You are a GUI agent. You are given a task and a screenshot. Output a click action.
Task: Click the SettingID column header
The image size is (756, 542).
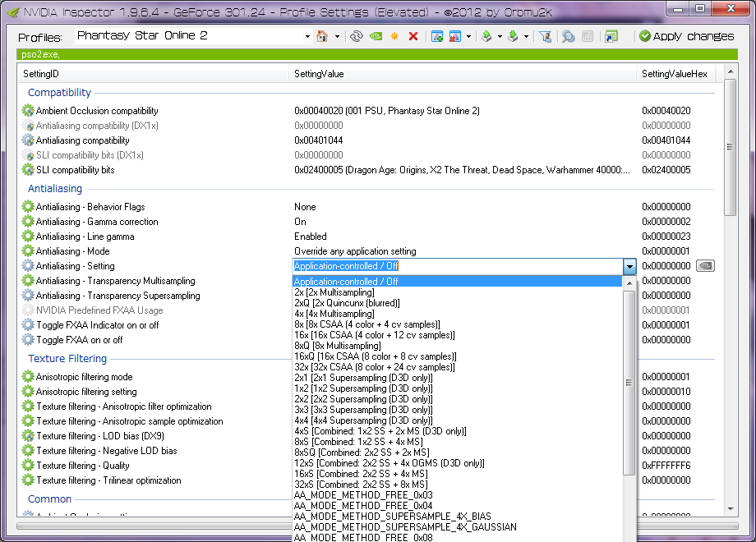[x=154, y=74]
